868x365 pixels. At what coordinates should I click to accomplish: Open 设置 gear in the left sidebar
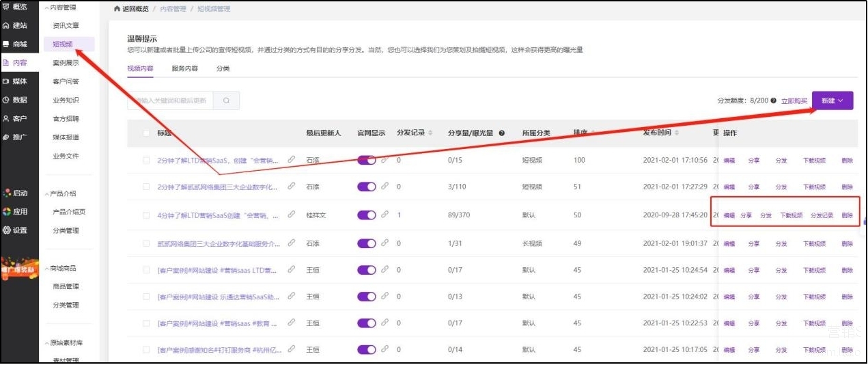pyautogui.click(x=15, y=230)
